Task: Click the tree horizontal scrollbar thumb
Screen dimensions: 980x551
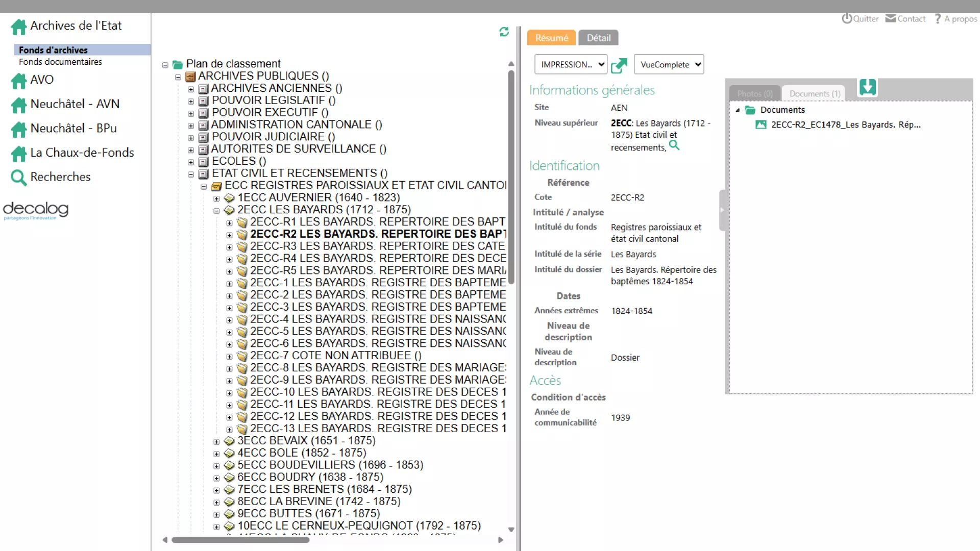Action: click(240, 540)
